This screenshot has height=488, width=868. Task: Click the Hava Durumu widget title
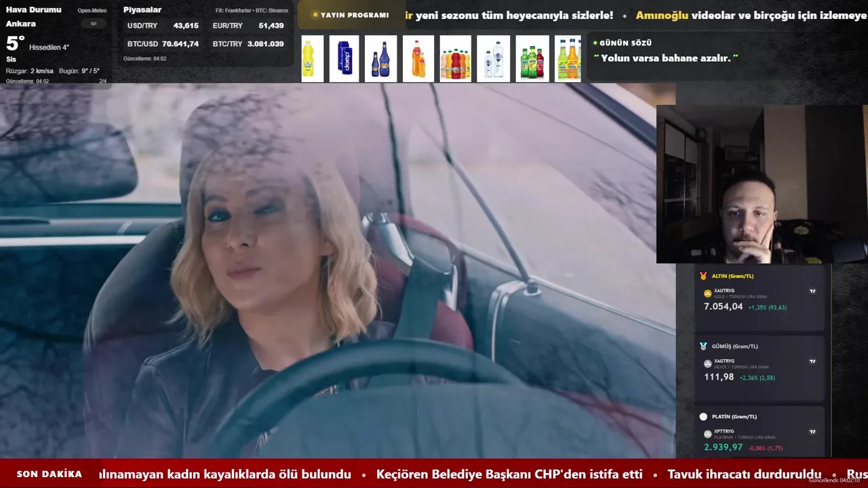(34, 9)
